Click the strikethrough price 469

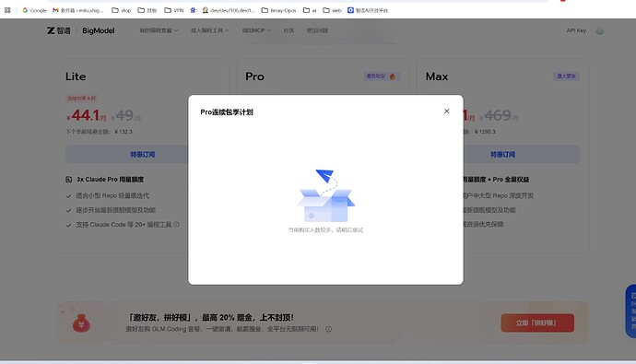click(x=499, y=116)
